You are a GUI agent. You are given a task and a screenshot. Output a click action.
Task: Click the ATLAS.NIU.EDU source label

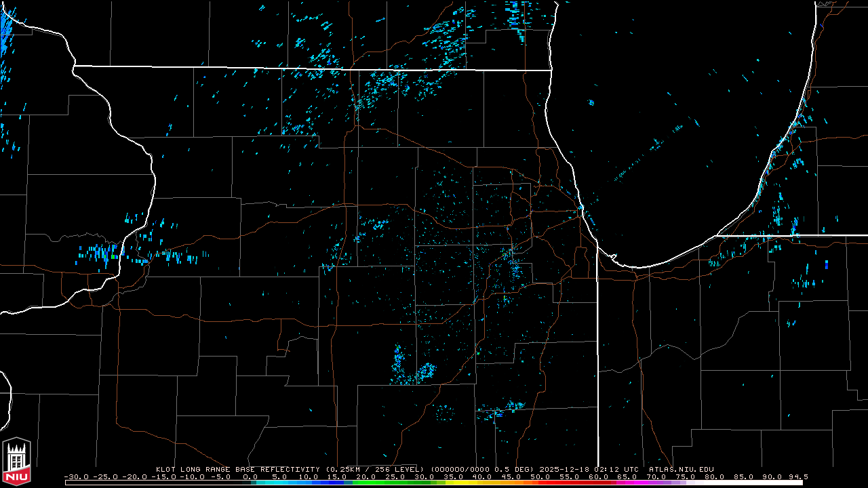(681, 469)
